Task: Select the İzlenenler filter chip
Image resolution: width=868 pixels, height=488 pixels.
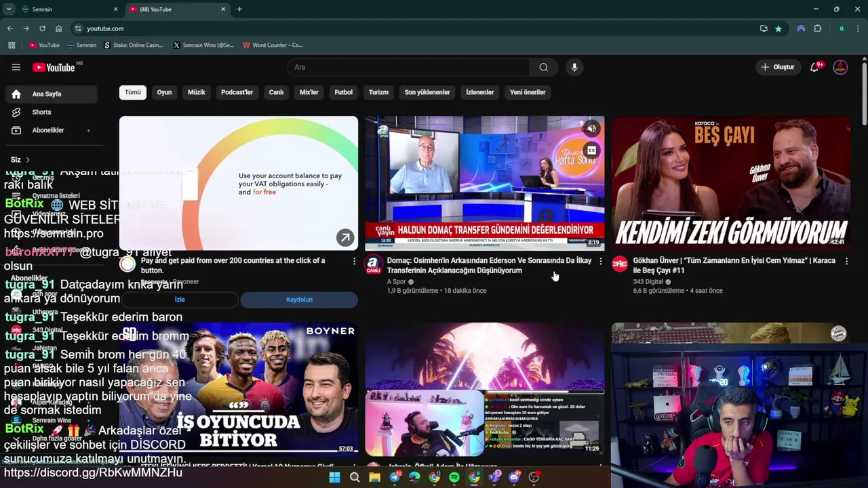Action: [480, 92]
